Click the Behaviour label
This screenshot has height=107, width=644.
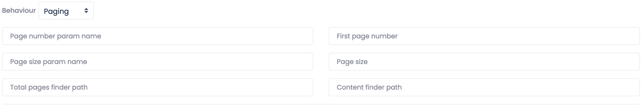click(19, 10)
